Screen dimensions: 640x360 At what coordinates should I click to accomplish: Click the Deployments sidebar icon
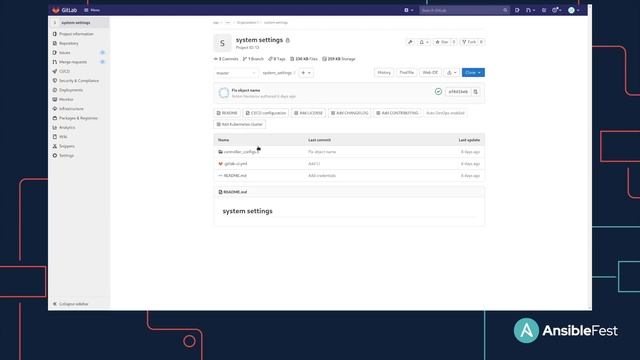pos(55,90)
